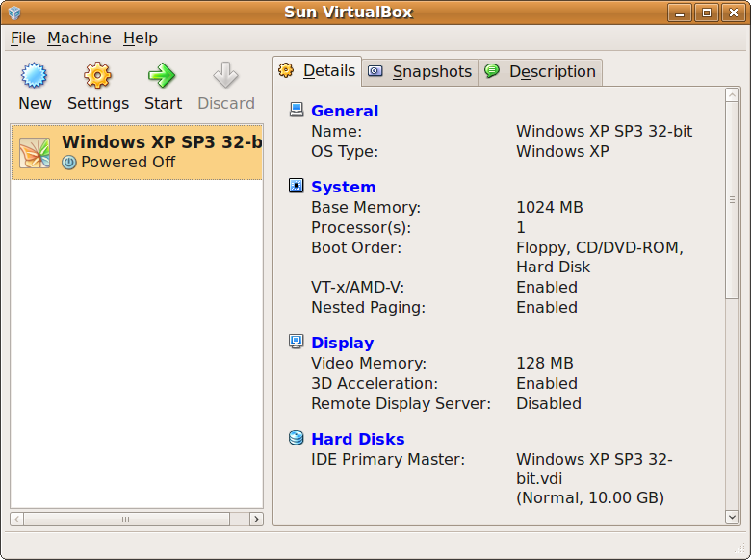
Task: Click the Hard Disks section icon
Action: tap(297, 438)
